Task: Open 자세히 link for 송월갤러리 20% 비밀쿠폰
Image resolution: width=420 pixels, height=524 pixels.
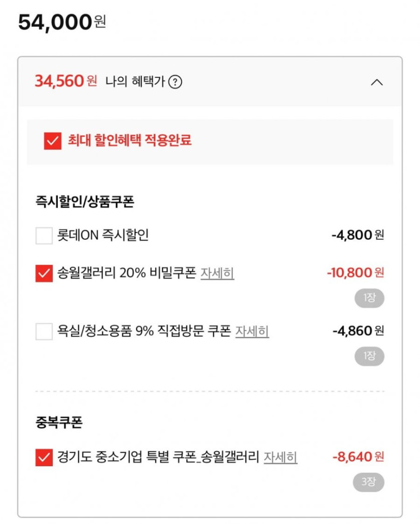Action: point(217,274)
